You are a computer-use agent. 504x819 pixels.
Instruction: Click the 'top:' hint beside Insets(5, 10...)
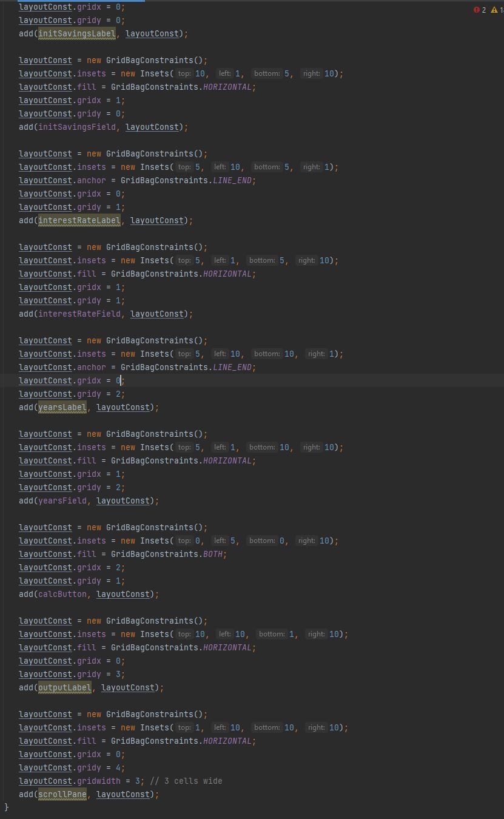(184, 167)
